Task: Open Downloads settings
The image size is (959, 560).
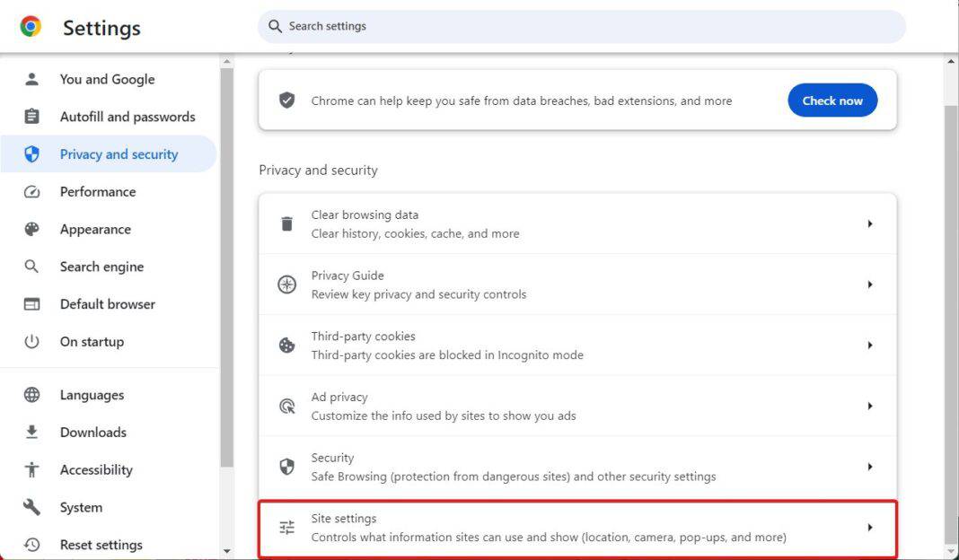Action: pos(92,432)
